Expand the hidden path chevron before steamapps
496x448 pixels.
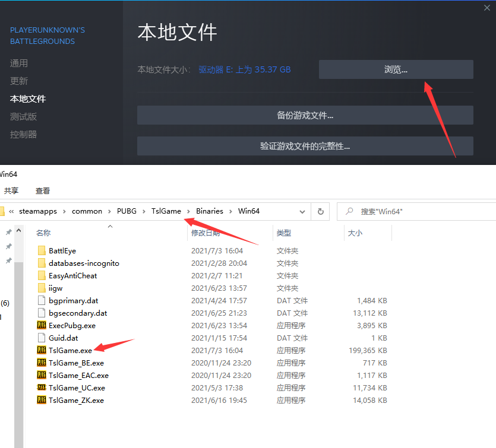tap(11, 211)
